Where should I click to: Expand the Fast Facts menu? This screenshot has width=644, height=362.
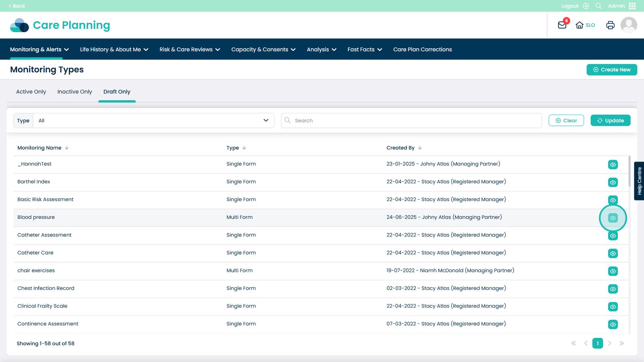(x=365, y=49)
